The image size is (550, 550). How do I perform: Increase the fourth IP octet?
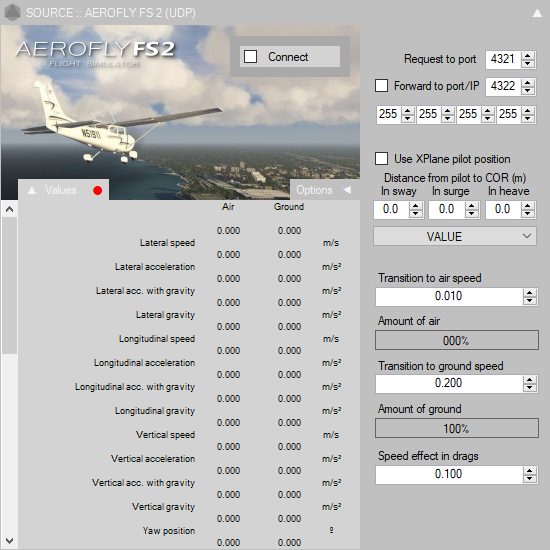point(528,110)
